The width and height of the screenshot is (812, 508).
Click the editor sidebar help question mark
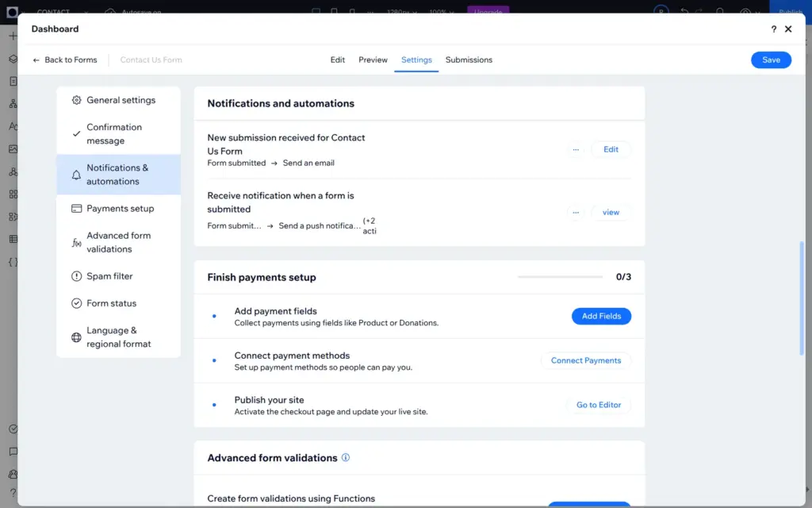click(13, 492)
